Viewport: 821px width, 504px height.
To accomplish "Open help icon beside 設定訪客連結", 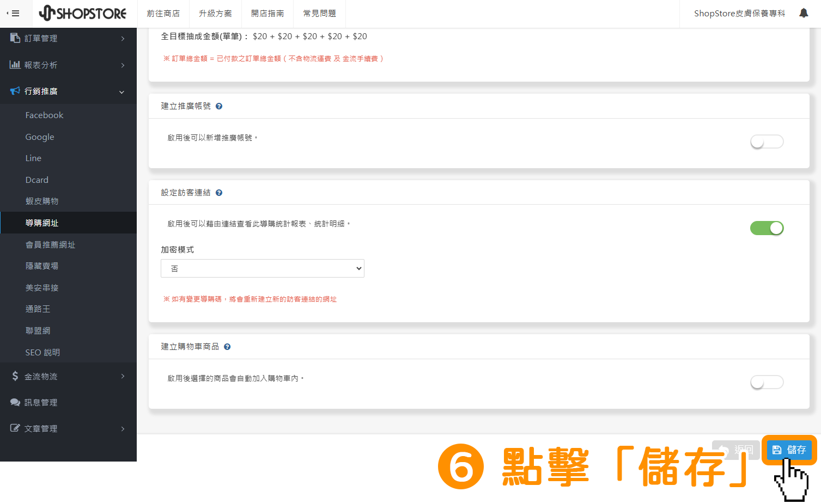I will pos(219,193).
